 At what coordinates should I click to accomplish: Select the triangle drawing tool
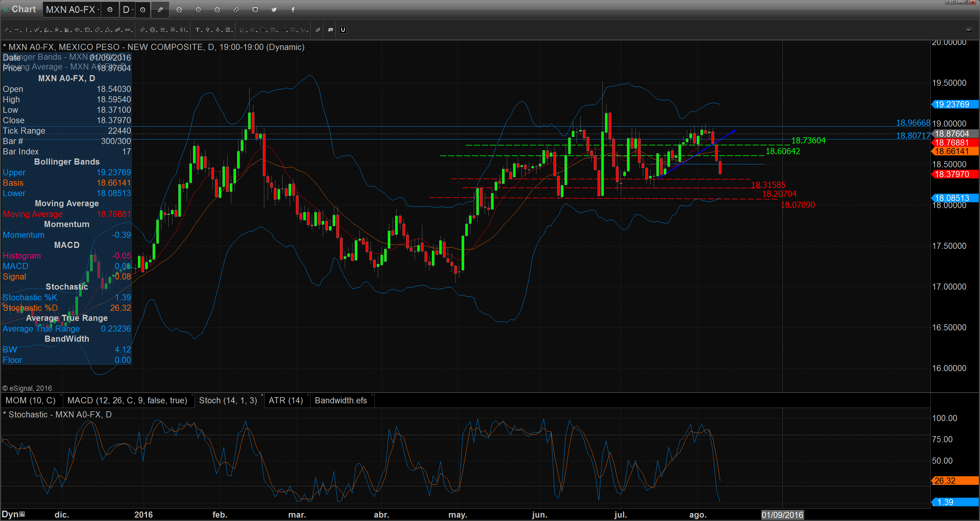108,30
